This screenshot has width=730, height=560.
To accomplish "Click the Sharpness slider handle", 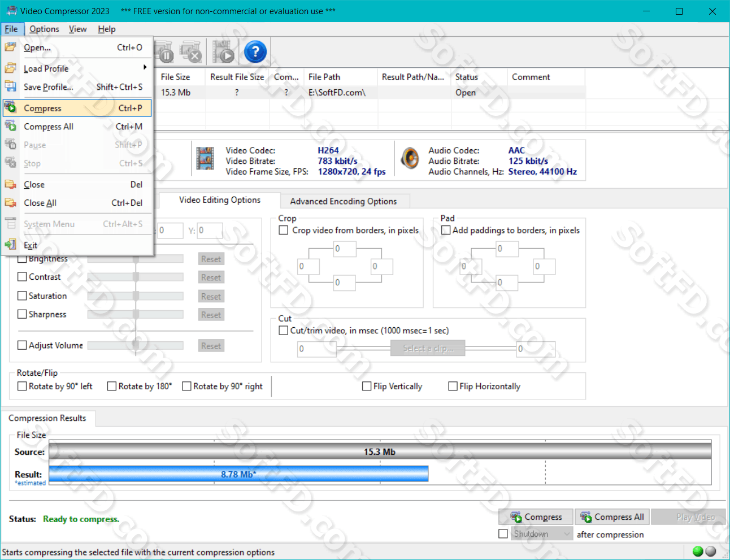I will (136, 314).
